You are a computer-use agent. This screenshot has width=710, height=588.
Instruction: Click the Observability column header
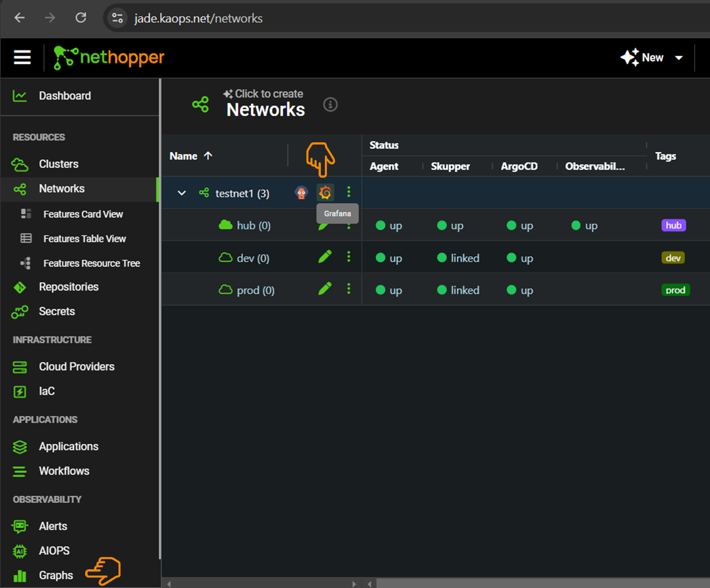click(x=595, y=166)
